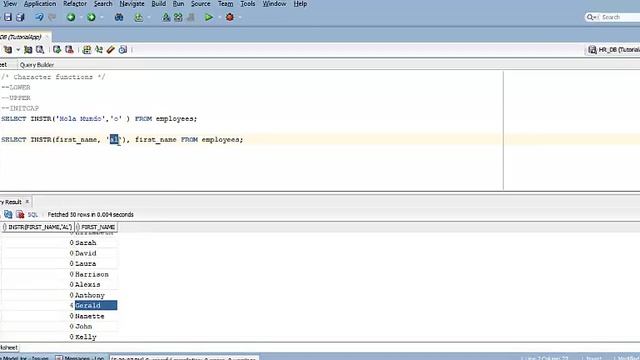Click the Run Script icon in the worksheet
This screenshot has height=360, width=640.
[x=28, y=50]
